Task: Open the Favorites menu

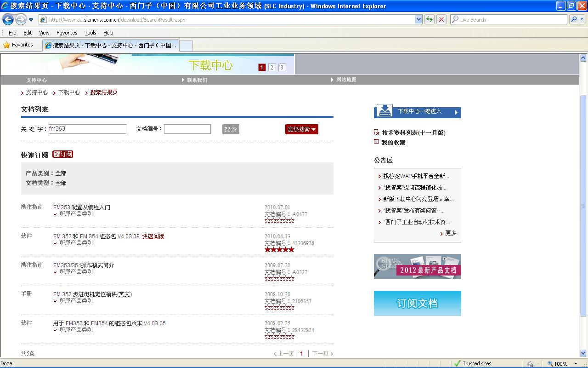Action: coord(67,33)
